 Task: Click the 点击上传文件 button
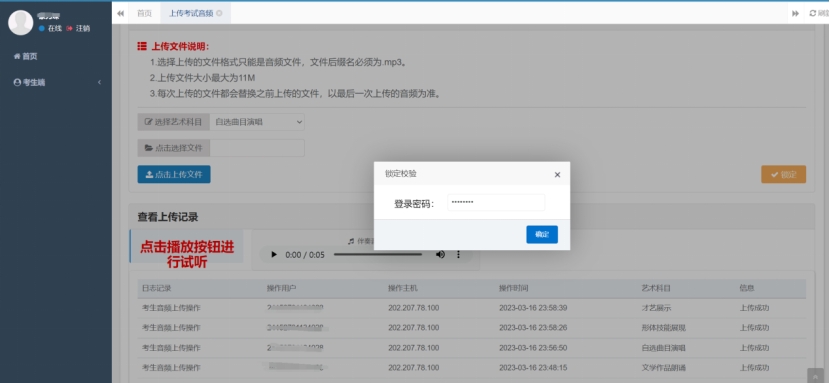click(x=174, y=175)
